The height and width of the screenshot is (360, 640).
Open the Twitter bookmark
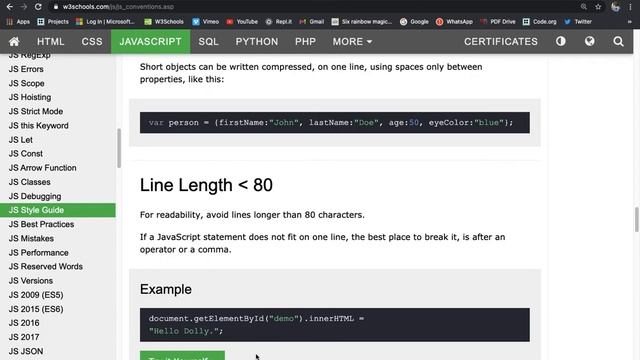coord(578,22)
